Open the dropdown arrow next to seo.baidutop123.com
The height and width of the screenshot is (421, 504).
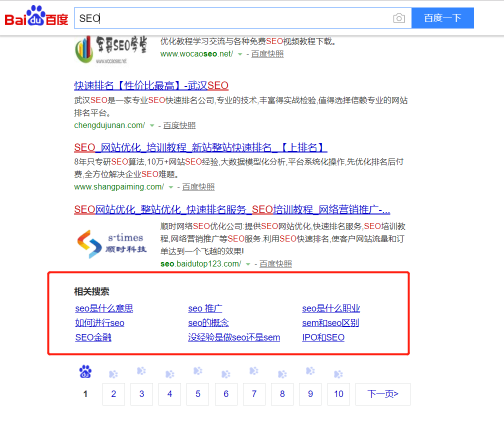(248, 263)
